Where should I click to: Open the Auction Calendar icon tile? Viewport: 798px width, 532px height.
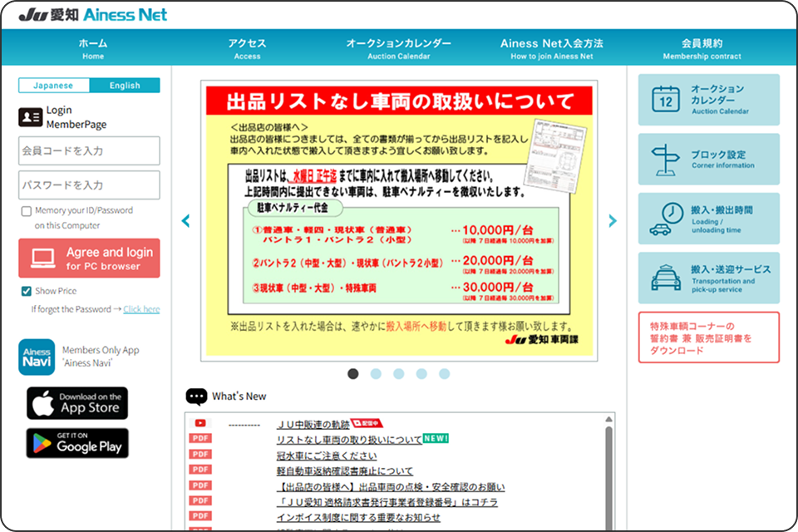(x=708, y=99)
